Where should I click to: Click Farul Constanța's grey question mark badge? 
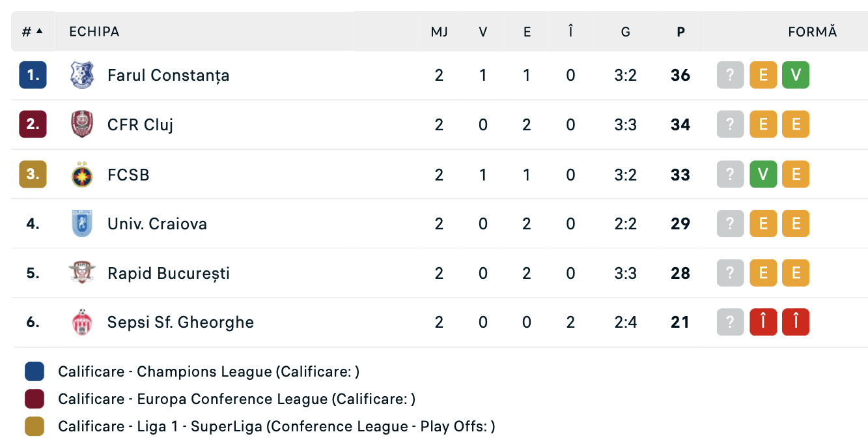[730, 76]
